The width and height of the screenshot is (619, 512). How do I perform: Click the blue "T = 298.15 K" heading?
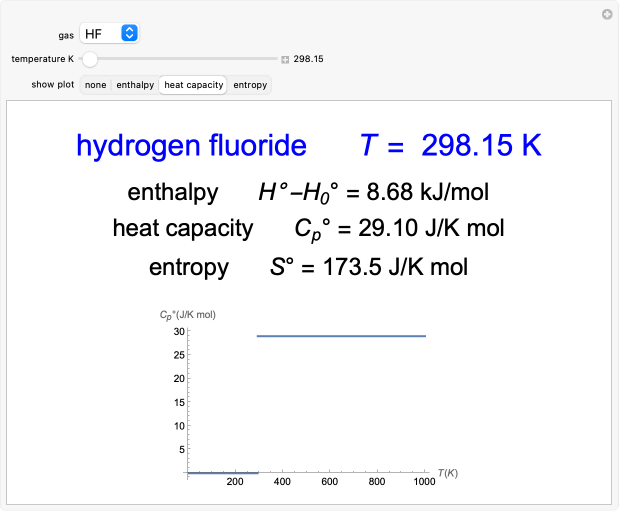tap(450, 146)
